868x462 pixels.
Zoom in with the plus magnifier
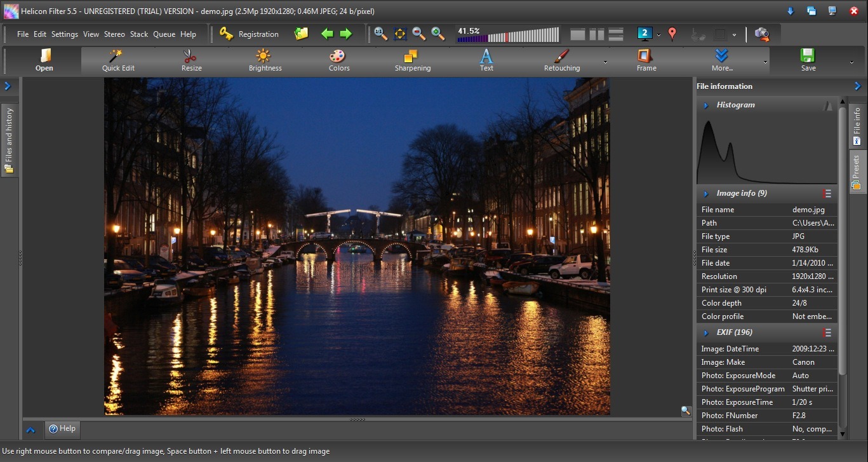tap(437, 34)
